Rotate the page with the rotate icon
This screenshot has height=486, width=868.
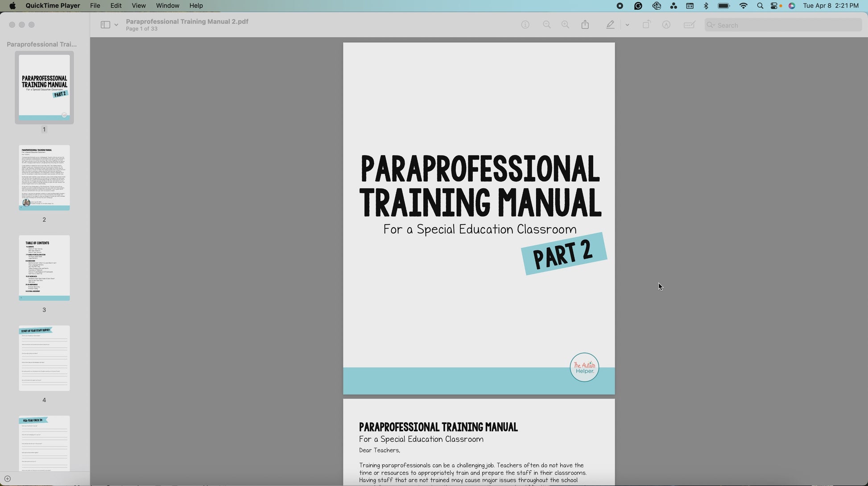(x=646, y=25)
